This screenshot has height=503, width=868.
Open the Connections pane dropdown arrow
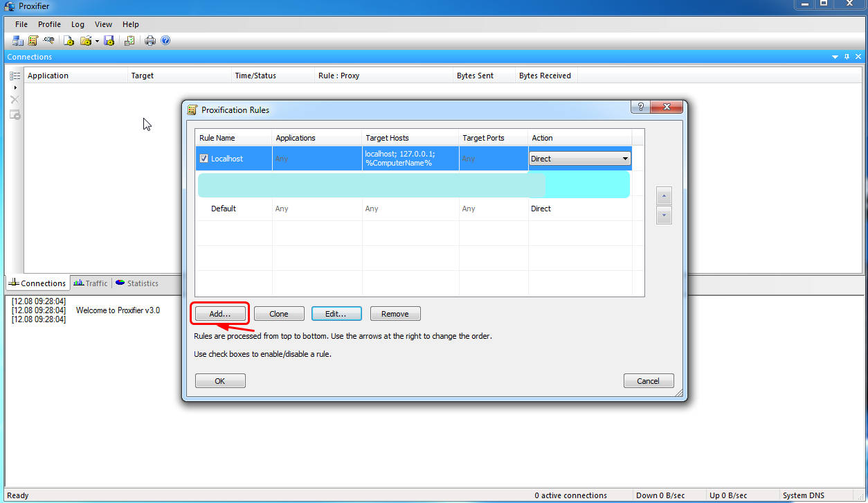tap(835, 57)
